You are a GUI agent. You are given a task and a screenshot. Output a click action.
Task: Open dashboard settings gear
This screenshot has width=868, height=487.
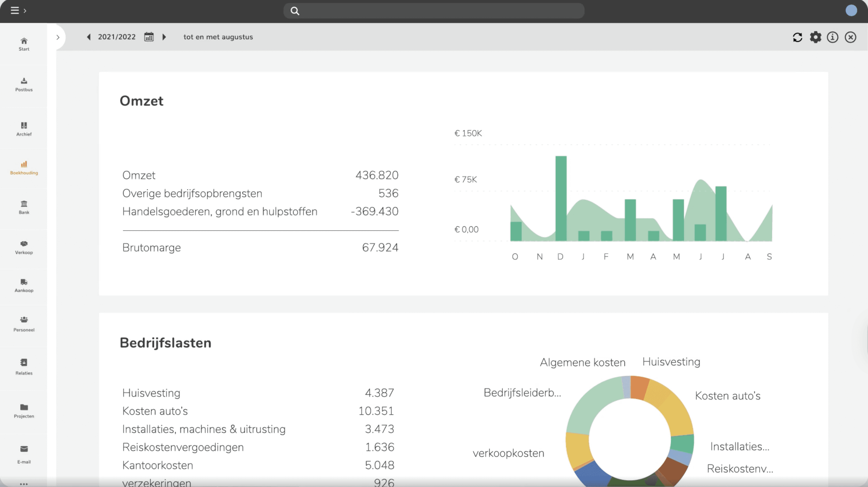point(816,37)
